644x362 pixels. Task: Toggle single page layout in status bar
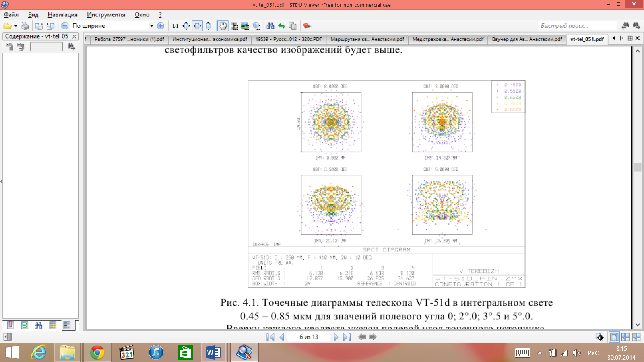(614, 337)
